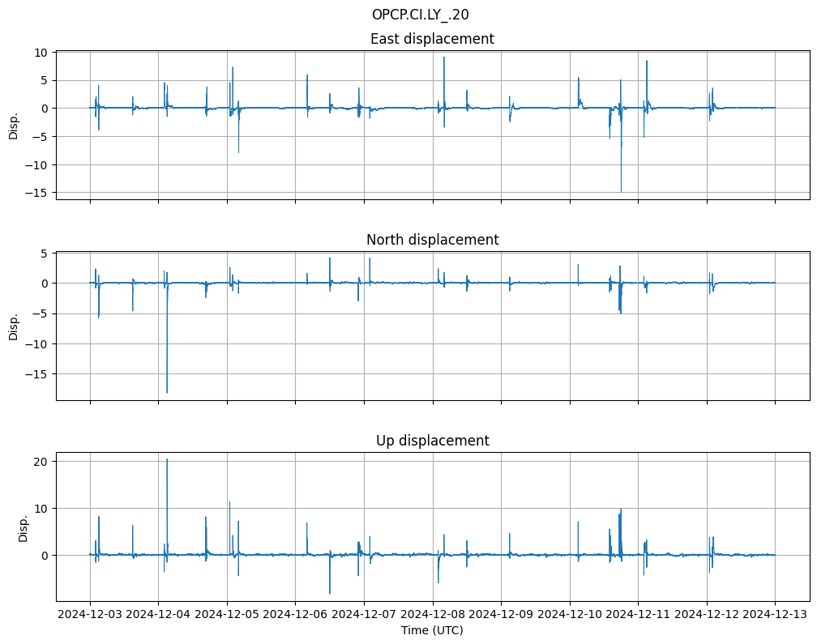Click the tallest peak in Up displacement
The image size is (817, 644).
(x=167, y=460)
